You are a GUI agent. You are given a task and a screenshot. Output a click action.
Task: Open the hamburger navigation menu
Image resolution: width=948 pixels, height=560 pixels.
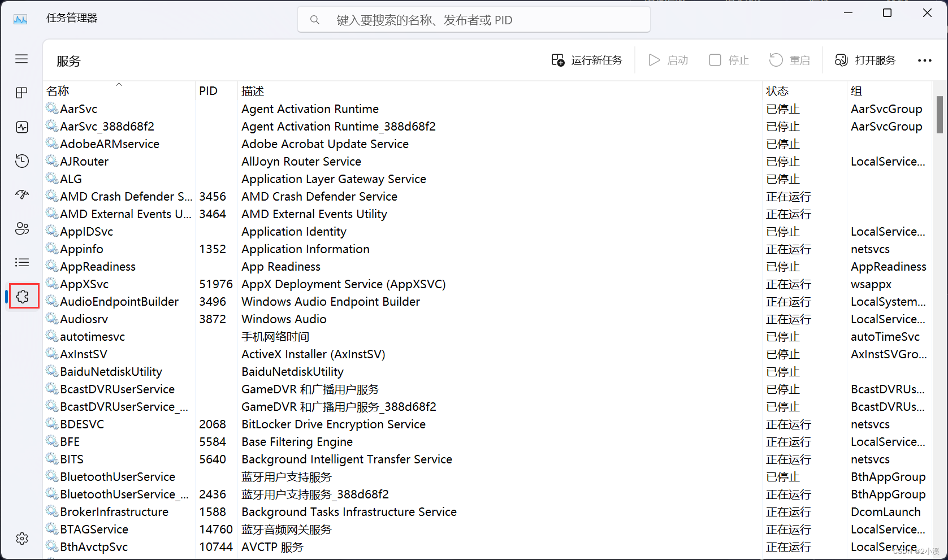click(x=21, y=59)
